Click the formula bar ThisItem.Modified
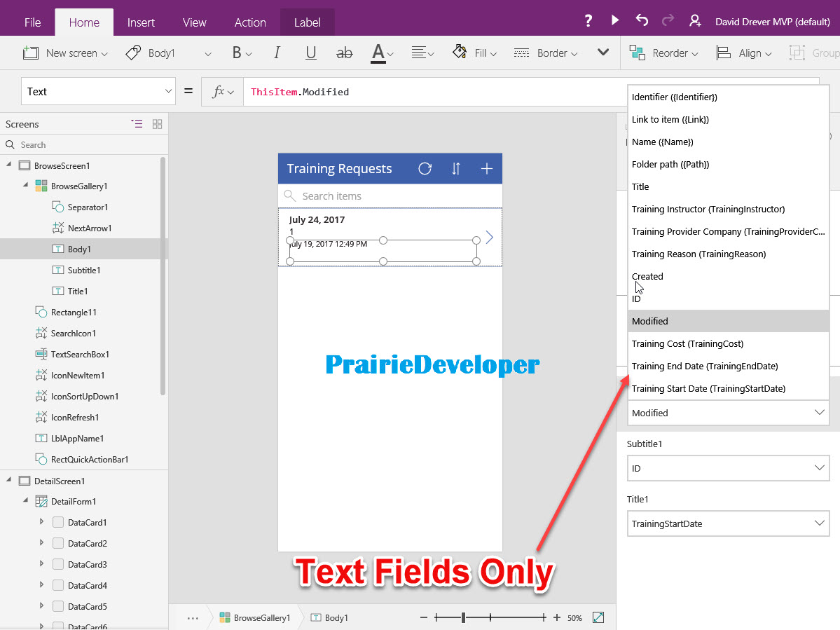 299,92
